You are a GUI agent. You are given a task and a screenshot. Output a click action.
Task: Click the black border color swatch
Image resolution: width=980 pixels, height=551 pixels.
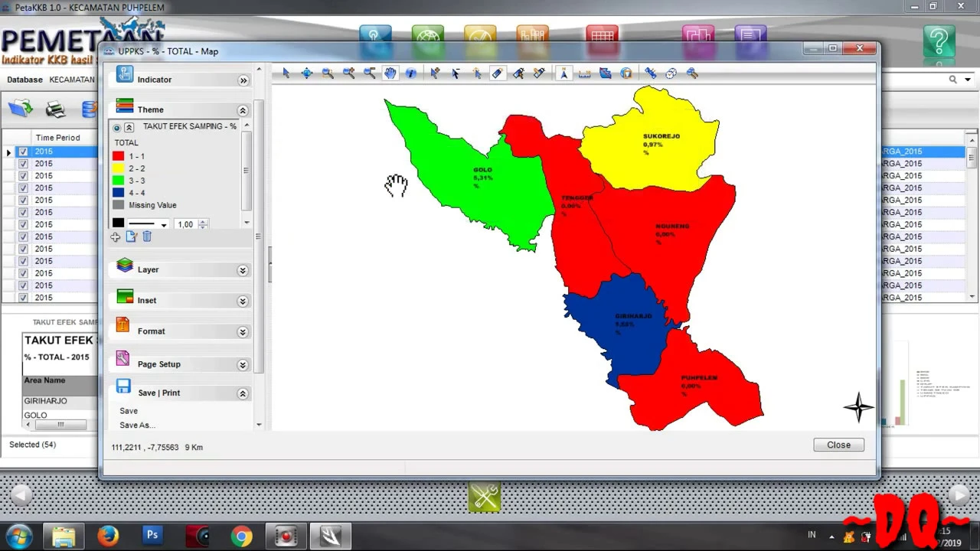click(x=118, y=223)
